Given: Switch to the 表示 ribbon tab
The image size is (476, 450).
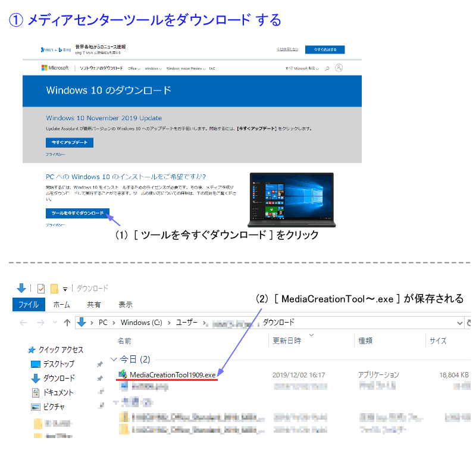Looking at the screenshot, I should (125, 304).
